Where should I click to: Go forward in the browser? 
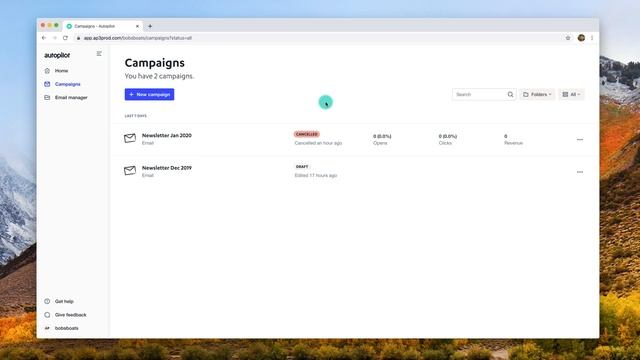[55, 38]
